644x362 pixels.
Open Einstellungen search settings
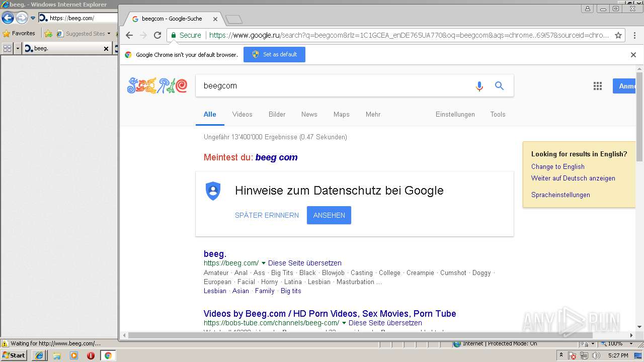click(x=455, y=115)
